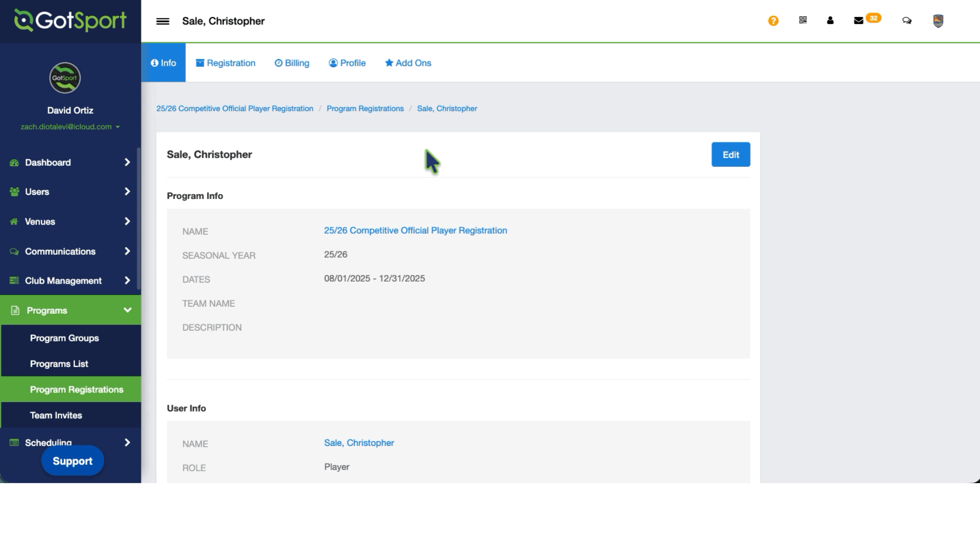The width and height of the screenshot is (980, 551).
Task: Open the Registration tab
Action: pyautogui.click(x=226, y=63)
